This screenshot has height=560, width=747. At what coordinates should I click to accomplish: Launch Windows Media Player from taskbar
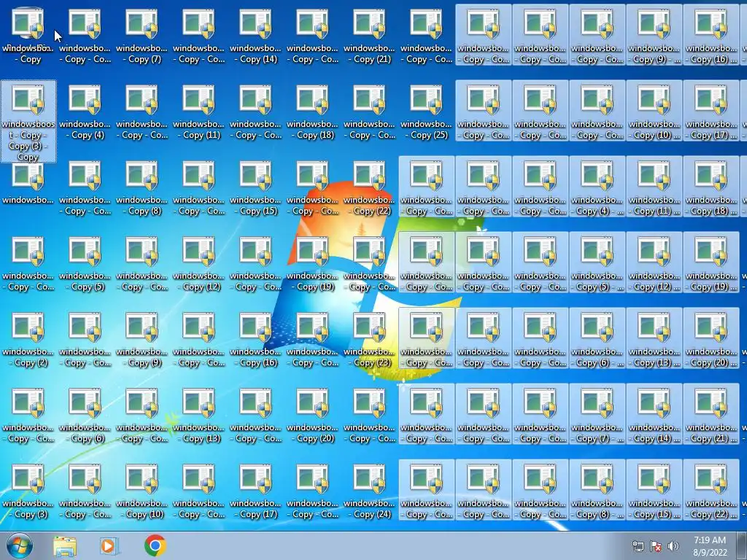[109, 545]
